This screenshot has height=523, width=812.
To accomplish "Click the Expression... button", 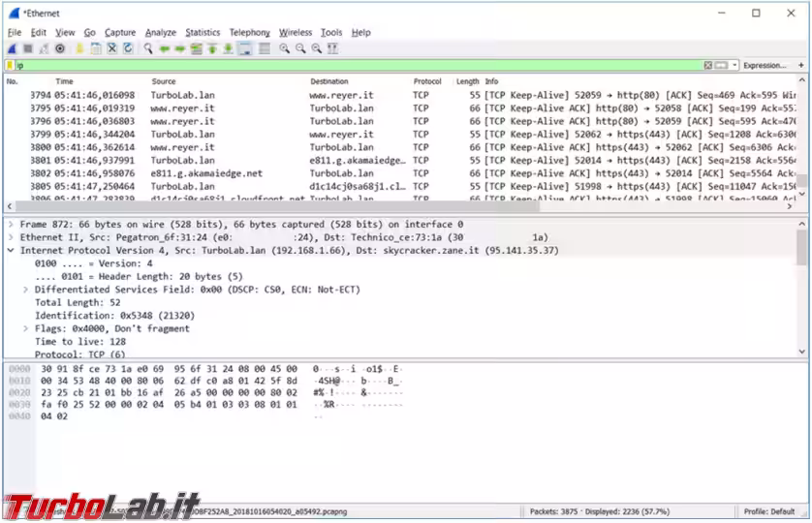I will pos(765,65).
